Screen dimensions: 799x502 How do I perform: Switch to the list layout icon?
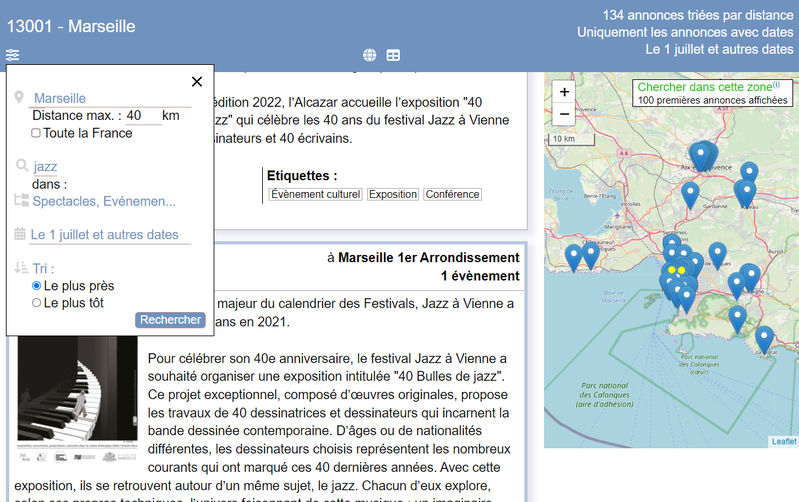pos(394,55)
